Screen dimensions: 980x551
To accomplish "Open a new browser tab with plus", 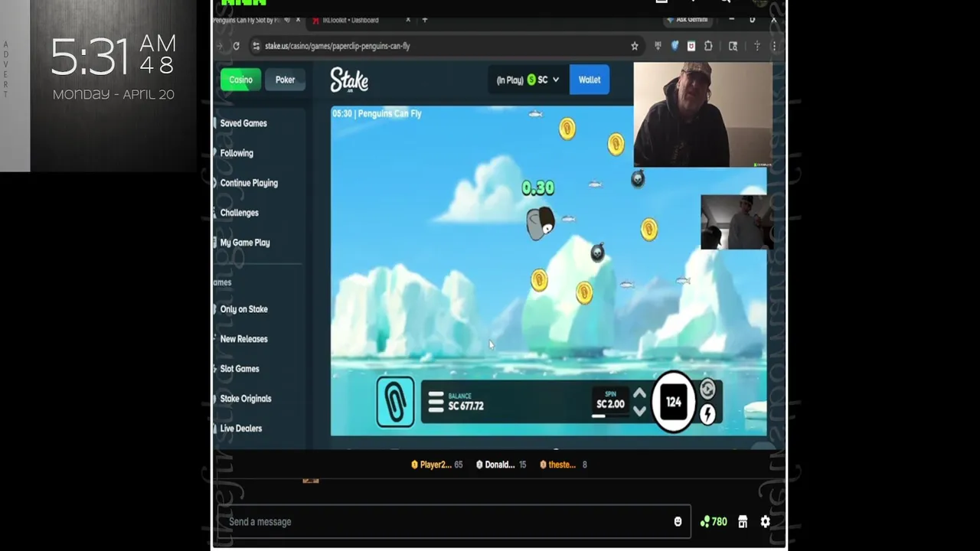I will (425, 20).
